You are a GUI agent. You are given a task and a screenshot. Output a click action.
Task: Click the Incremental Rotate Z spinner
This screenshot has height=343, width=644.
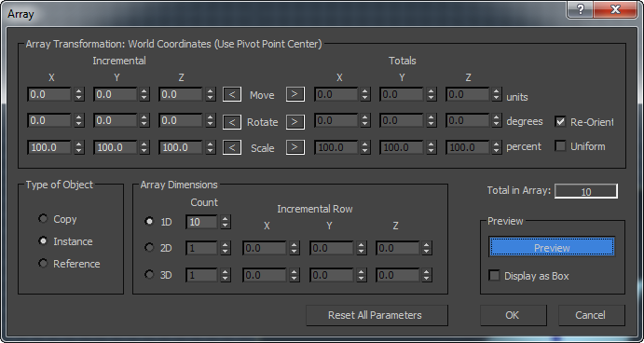pos(211,121)
